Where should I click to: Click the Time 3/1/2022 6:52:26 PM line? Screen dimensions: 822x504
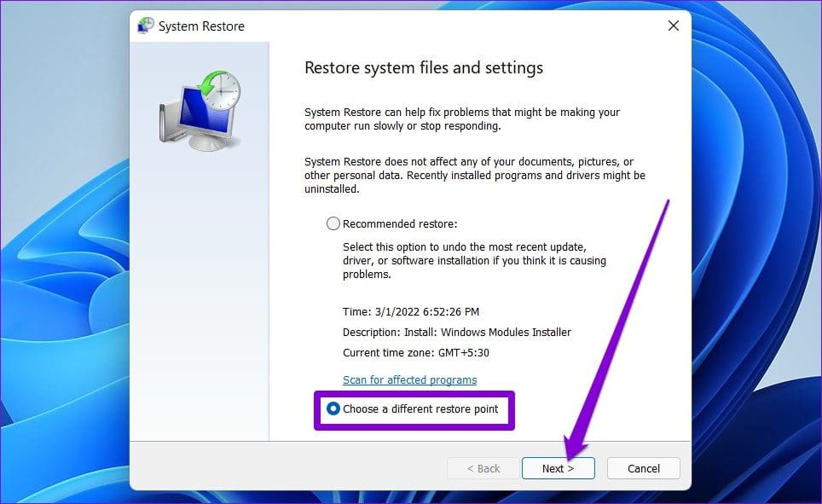pyautogui.click(x=411, y=311)
